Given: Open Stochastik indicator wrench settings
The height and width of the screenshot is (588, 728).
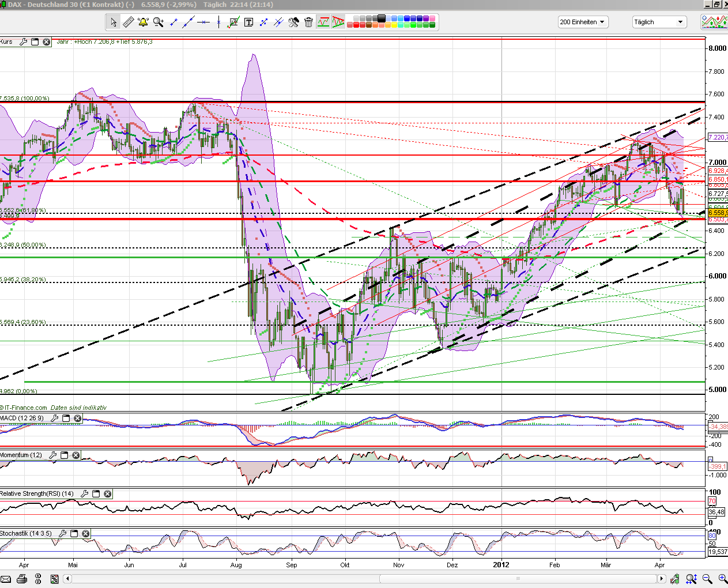Looking at the screenshot, I should click(63, 533).
